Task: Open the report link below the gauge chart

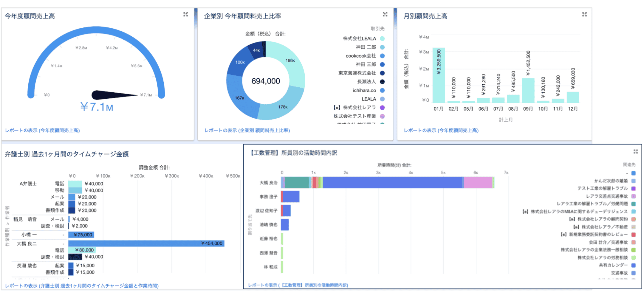Action: [x=42, y=131]
